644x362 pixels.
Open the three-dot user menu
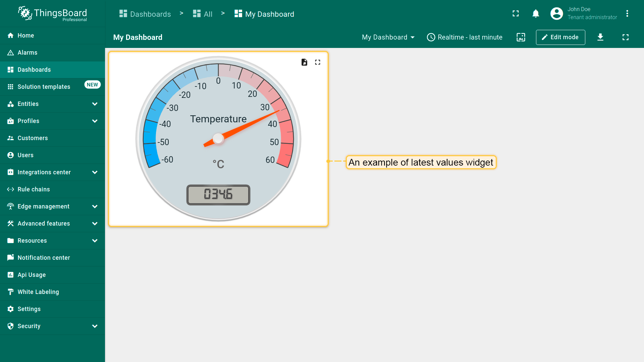[627, 13]
